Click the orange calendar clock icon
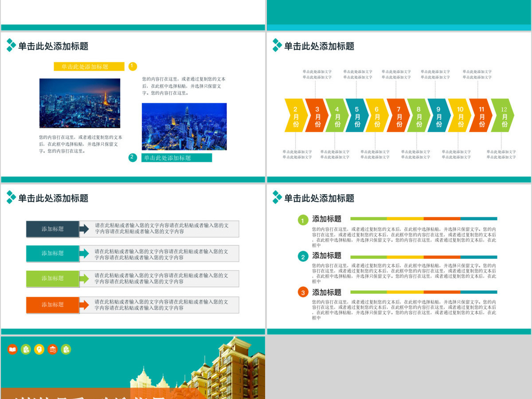 pyautogui.click(x=52, y=349)
